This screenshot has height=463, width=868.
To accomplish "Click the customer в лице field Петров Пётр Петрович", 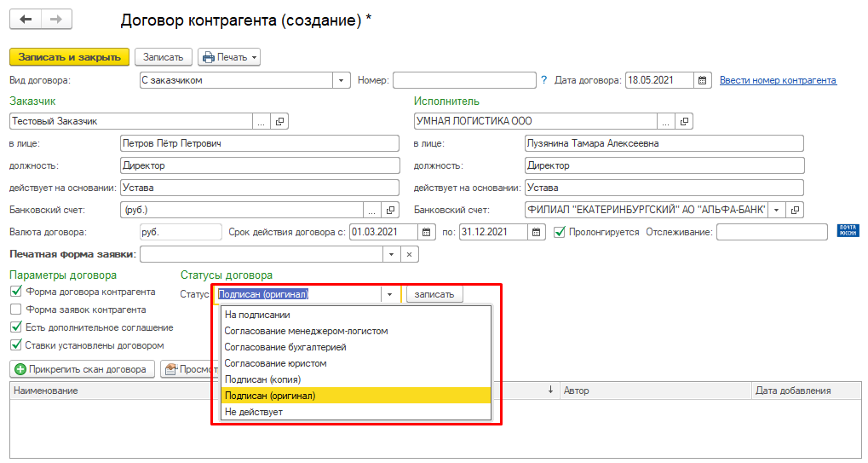I will pos(260,143).
